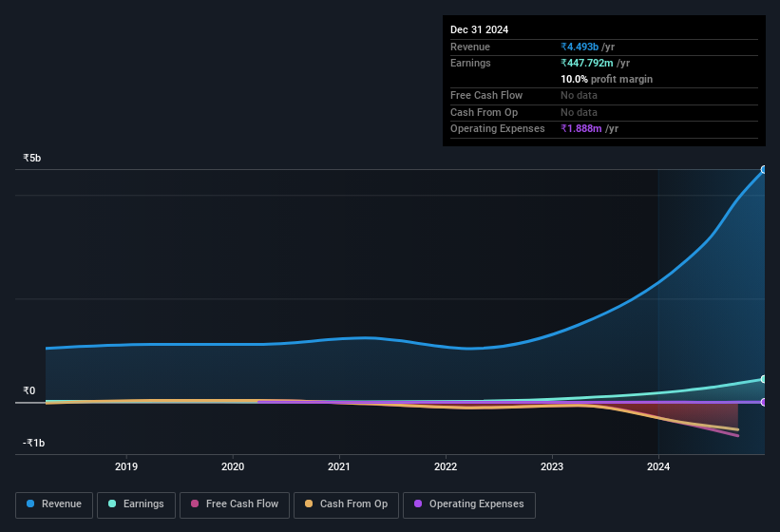The height and width of the screenshot is (532, 780).
Task: Toggle the Earnings series legend button
Action: coord(136,504)
